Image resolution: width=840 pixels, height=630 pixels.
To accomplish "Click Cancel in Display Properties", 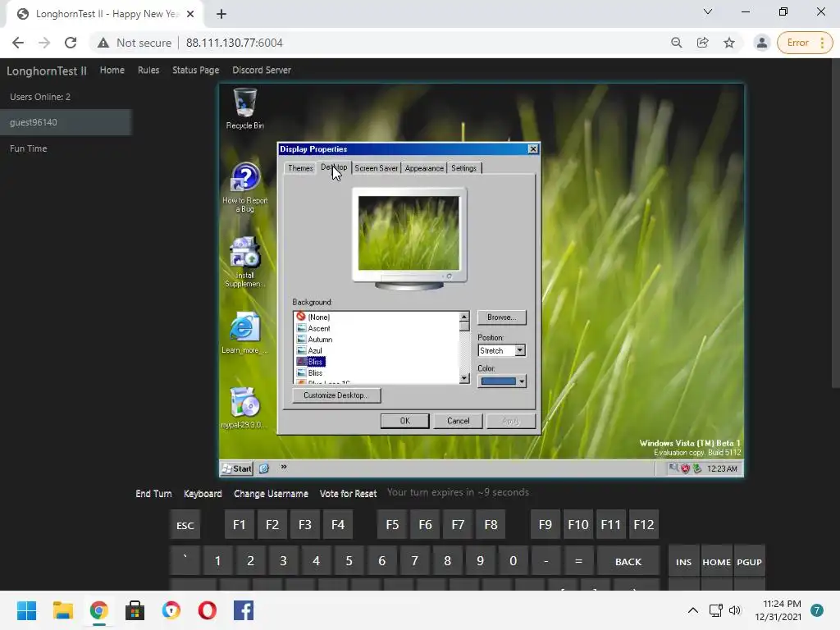I will pos(458,421).
